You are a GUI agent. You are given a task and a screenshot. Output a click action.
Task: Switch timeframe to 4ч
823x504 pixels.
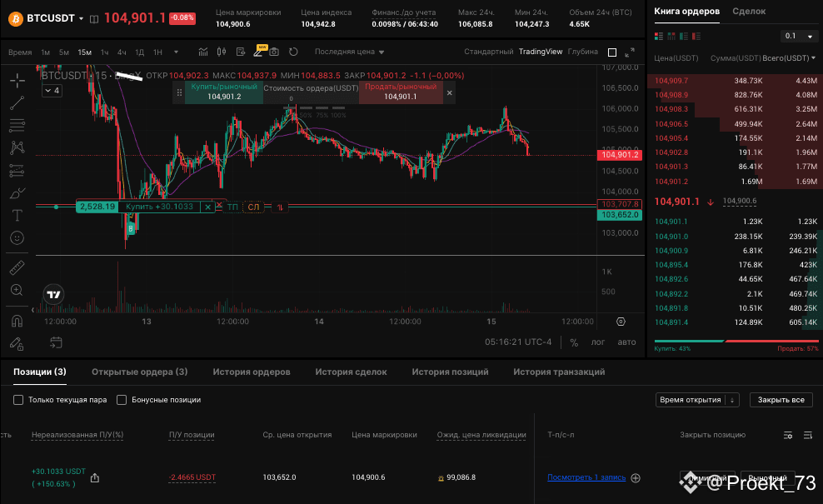pyautogui.click(x=122, y=52)
